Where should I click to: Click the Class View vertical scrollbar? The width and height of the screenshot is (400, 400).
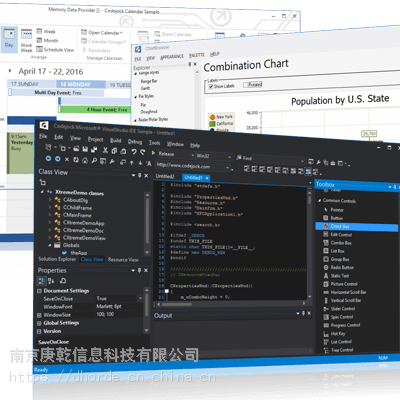click(x=147, y=224)
